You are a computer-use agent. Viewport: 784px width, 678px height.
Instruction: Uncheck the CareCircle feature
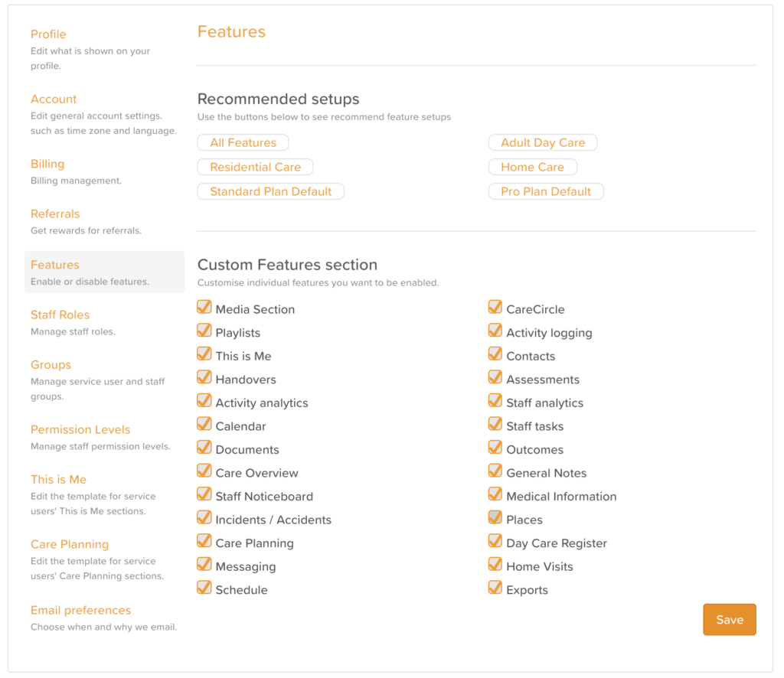(495, 308)
